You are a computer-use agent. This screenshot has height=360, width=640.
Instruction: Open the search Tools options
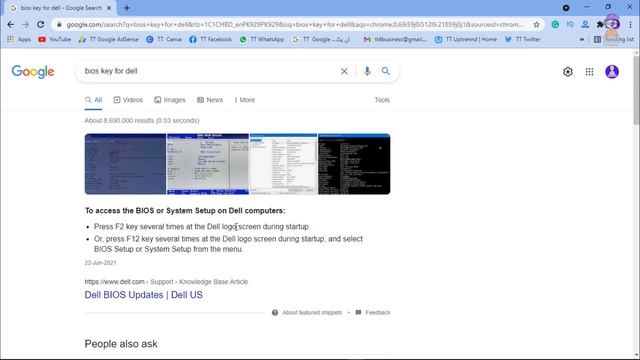pyautogui.click(x=382, y=100)
